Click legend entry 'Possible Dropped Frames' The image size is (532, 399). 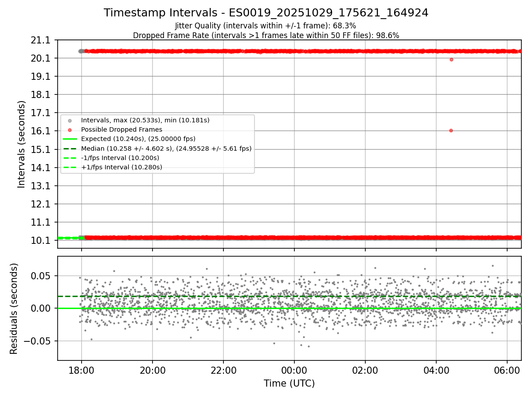coord(122,129)
